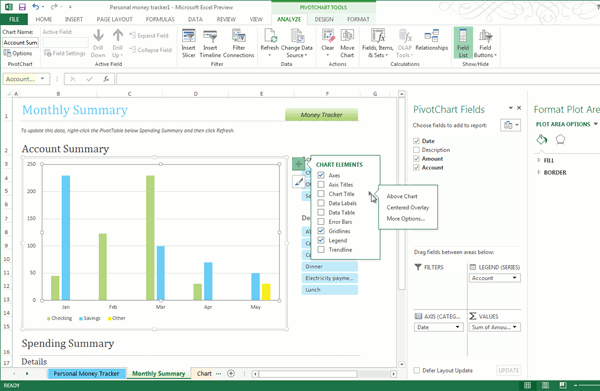This screenshot has height=391, width=600.
Task: Toggle Defer Layout Update checkbox
Action: pyautogui.click(x=417, y=370)
